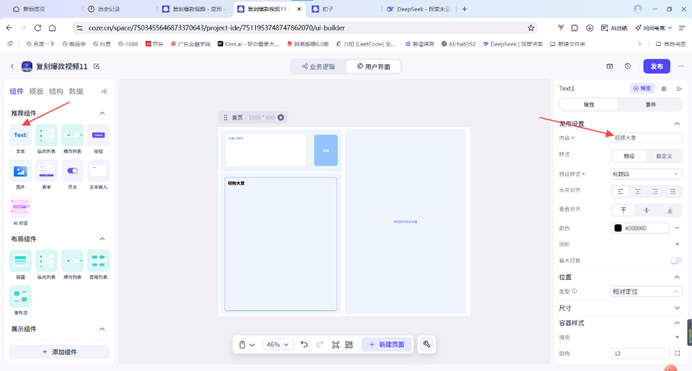Open the zoom level 46% dropdown
This screenshot has width=692, height=371.
tap(278, 345)
